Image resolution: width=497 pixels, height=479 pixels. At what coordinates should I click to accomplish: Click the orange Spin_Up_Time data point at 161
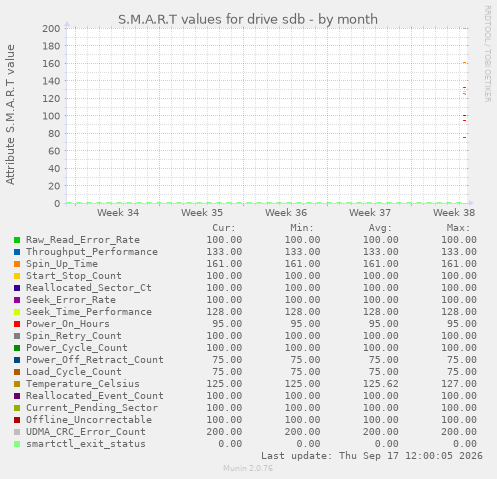tap(464, 63)
